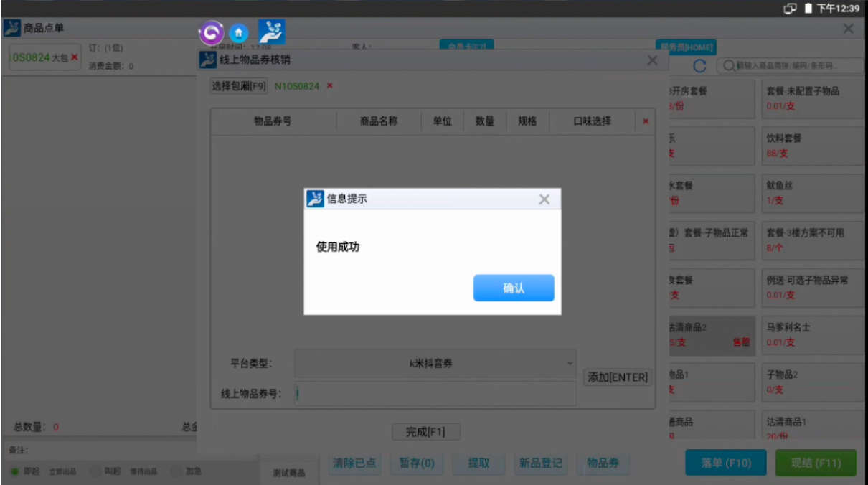Confirm the 使用成功 message with 确认
Image resolution: width=868 pixels, height=485 pixels.
coord(514,288)
